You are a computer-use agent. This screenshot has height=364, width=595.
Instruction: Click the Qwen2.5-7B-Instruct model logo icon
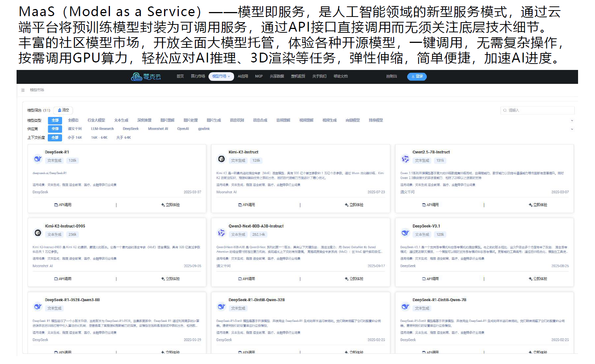[405, 159]
